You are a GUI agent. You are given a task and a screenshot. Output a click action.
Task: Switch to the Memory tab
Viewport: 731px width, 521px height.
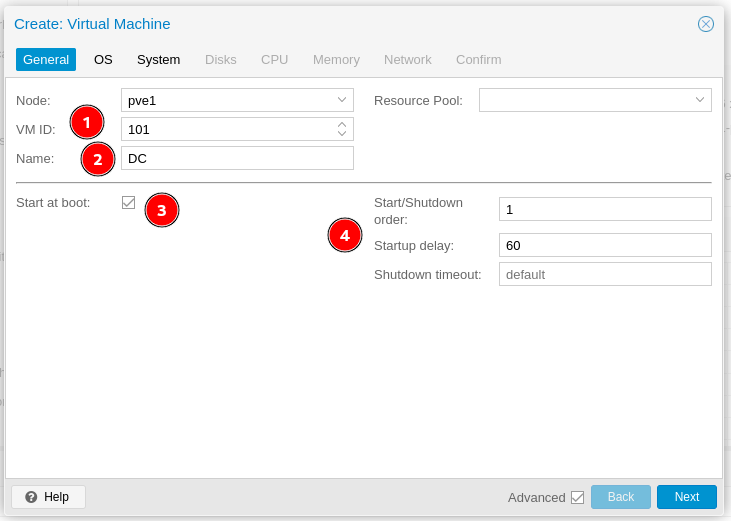coord(336,60)
